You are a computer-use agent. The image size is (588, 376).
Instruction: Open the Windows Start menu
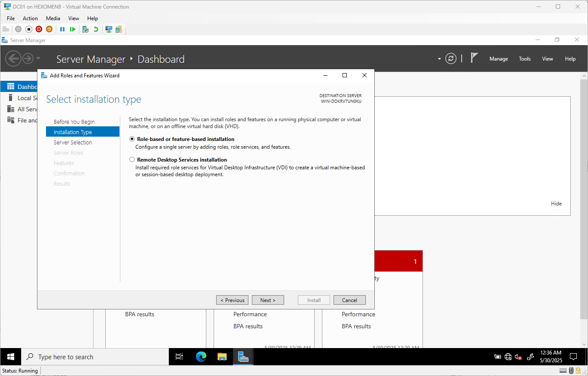tap(11, 357)
